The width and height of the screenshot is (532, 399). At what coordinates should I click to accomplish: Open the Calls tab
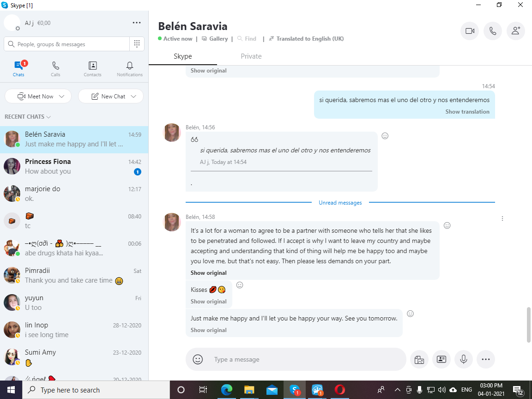[x=55, y=69]
